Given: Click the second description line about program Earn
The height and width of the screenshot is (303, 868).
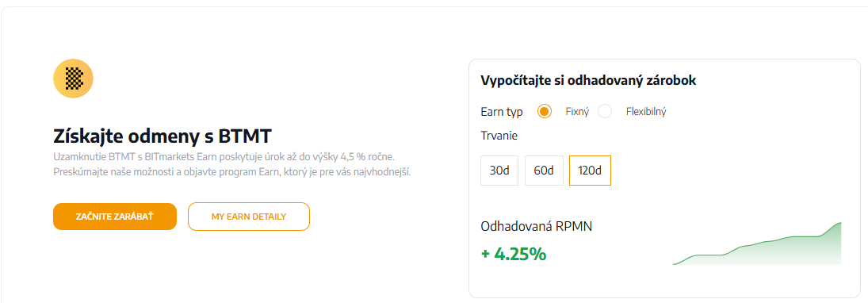Looking at the screenshot, I should pos(232,171).
